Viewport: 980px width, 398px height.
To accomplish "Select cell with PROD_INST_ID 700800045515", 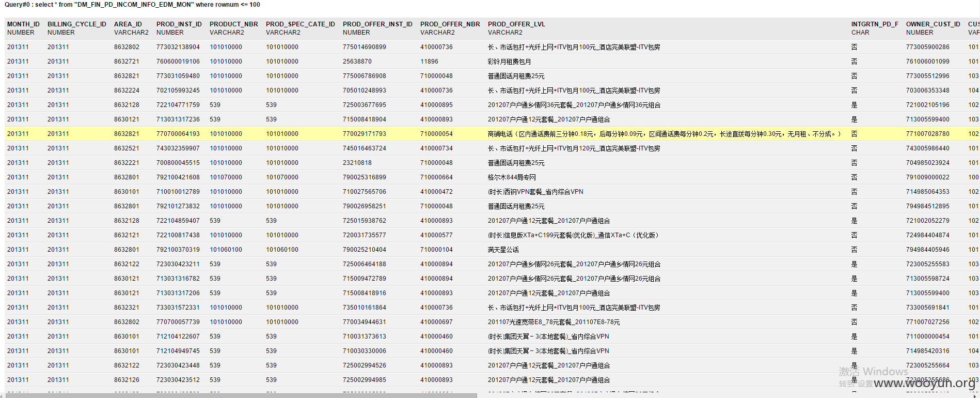I will coord(178,163).
